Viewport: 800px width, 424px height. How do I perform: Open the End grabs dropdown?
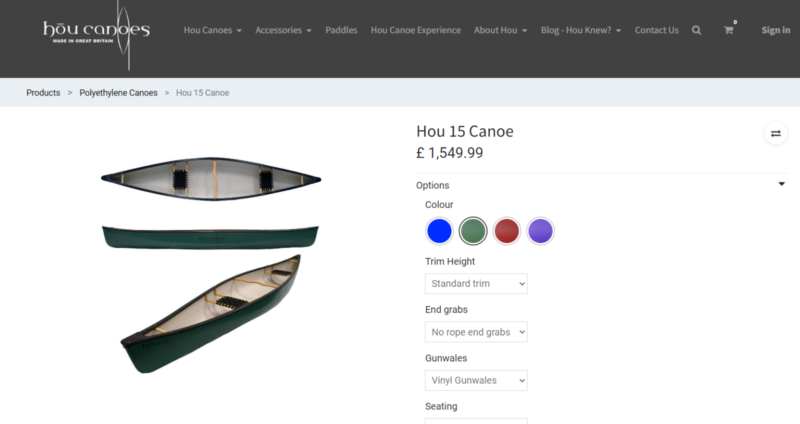(x=476, y=332)
